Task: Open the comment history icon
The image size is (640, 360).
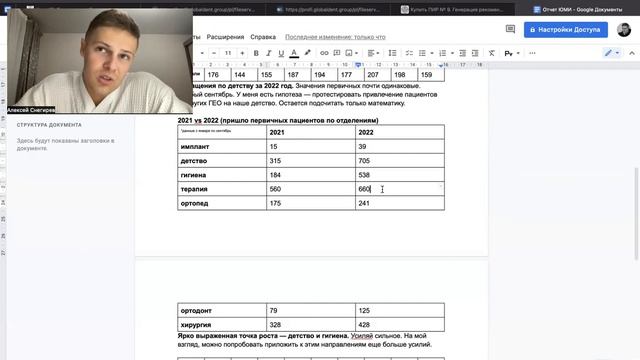Action: pyautogui.click(x=510, y=29)
